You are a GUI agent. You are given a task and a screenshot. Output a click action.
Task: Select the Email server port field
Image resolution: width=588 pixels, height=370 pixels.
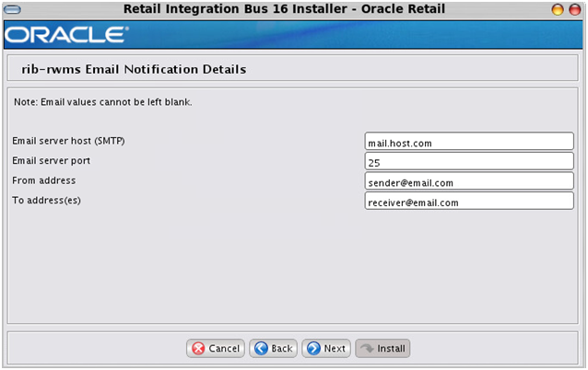tap(469, 161)
